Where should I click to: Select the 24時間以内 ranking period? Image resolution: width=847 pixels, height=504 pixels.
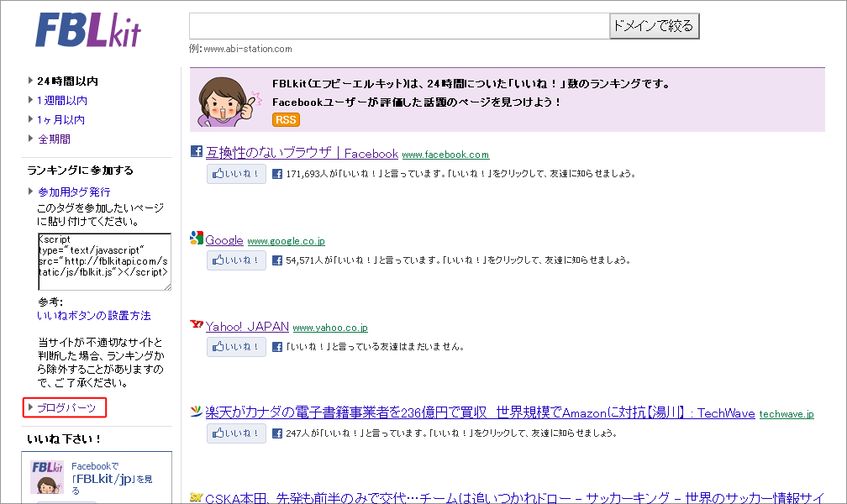67,81
